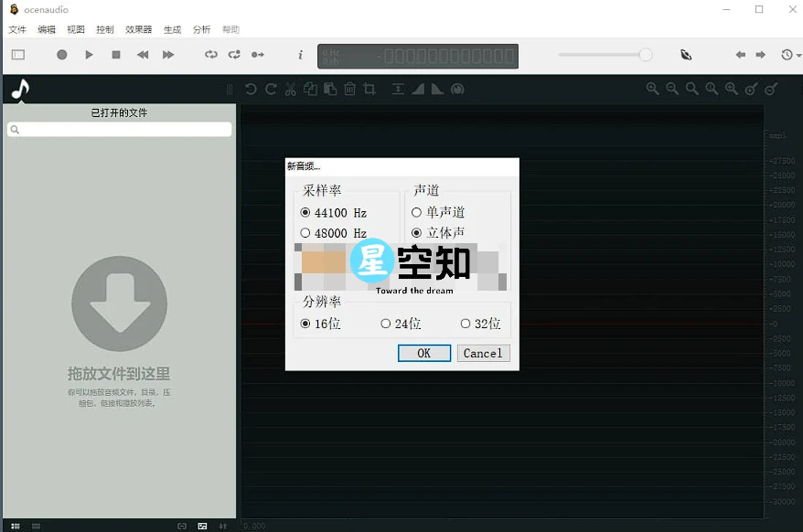The image size is (803, 532).
Task: Select the 48000 Hz sample rate option
Action: pyautogui.click(x=307, y=232)
